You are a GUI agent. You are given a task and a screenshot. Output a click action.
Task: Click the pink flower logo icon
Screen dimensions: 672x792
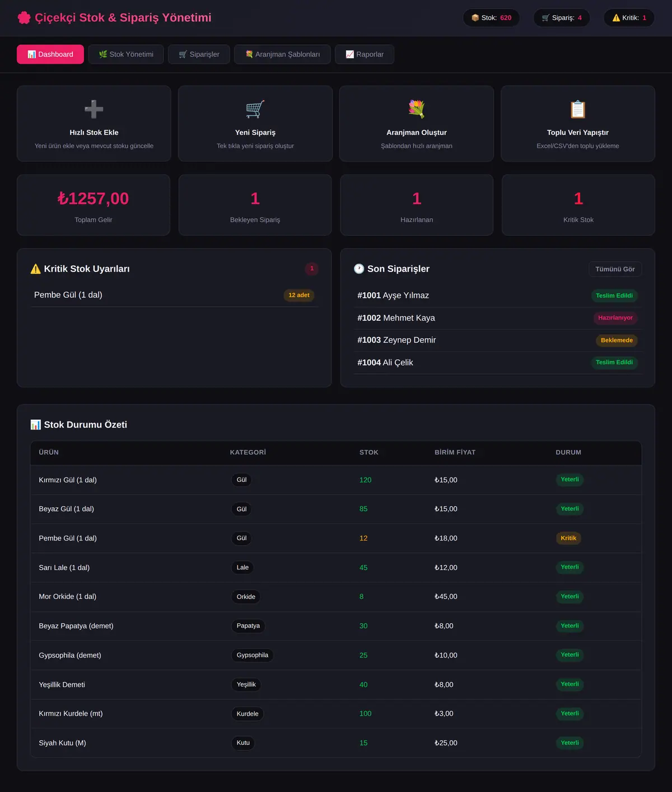point(24,18)
